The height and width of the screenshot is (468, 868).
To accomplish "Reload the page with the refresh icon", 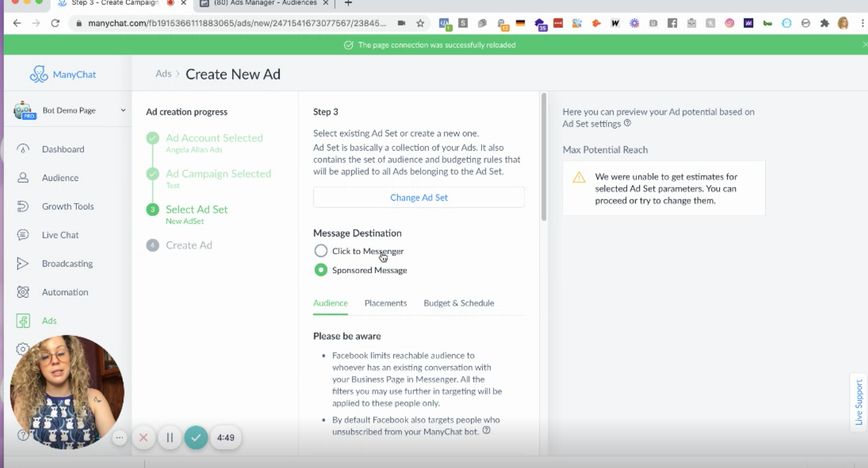I will tap(55, 23).
